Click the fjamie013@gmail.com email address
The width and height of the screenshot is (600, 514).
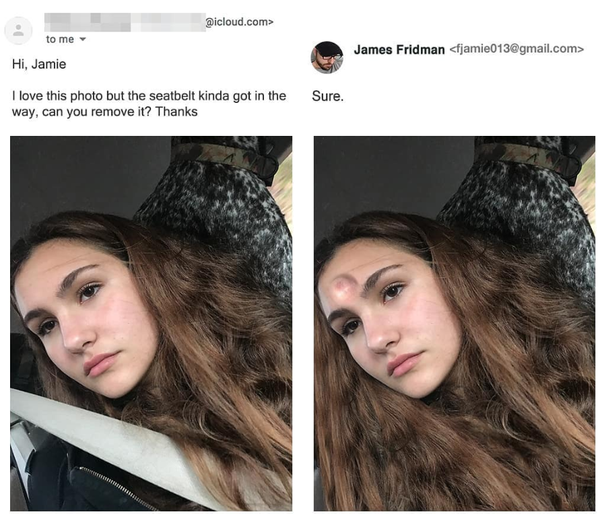click(x=516, y=49)
